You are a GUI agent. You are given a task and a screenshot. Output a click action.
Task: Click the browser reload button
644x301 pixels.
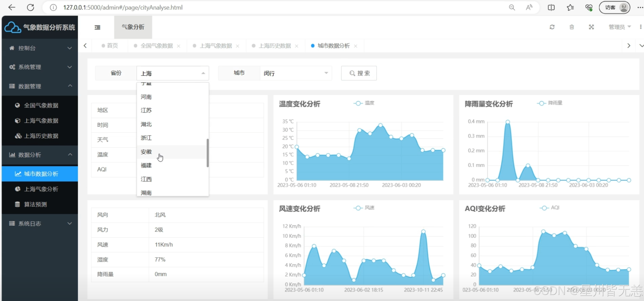tap(30, 7)
